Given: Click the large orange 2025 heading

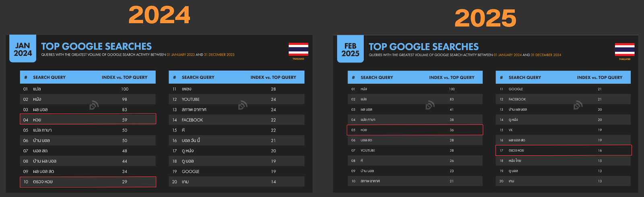Looking at the screenshot, I should tap(485, 18).
